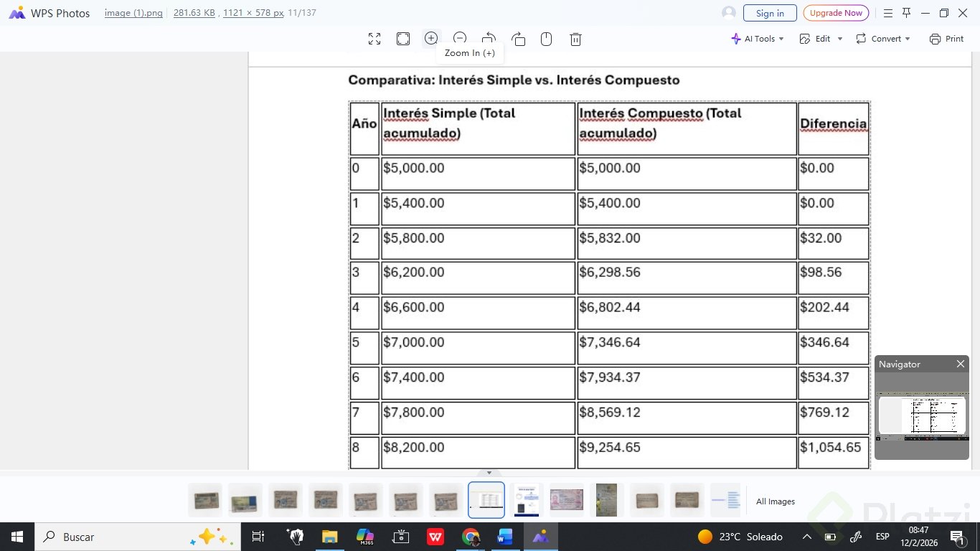
Task: Close the Navigator panel
Action: click(961, 364)
